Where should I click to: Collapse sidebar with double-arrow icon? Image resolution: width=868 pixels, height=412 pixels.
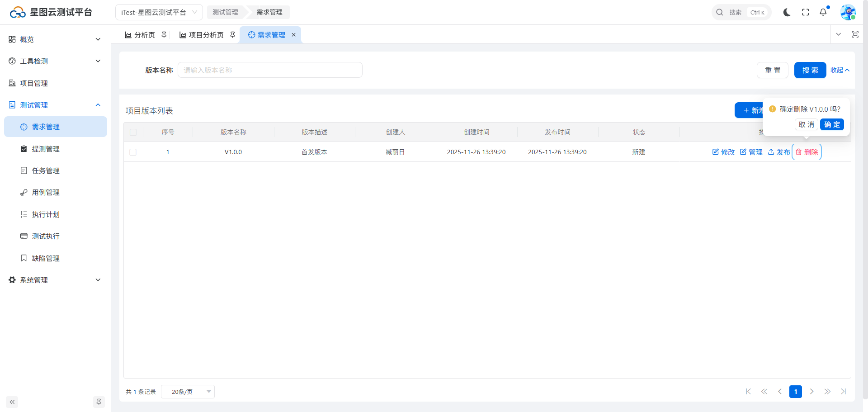pyautogui.click(x=12, y=402)
